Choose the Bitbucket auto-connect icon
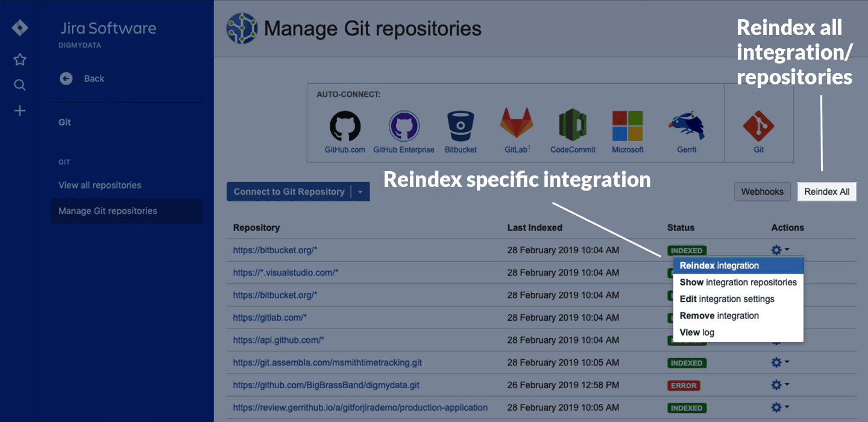This screenshot has width=868, height=422. [461, 127]
